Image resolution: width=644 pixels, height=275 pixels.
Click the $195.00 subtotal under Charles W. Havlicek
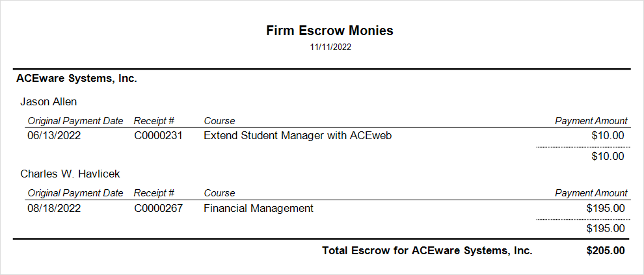pyautogui.click(x=606, y=228)
